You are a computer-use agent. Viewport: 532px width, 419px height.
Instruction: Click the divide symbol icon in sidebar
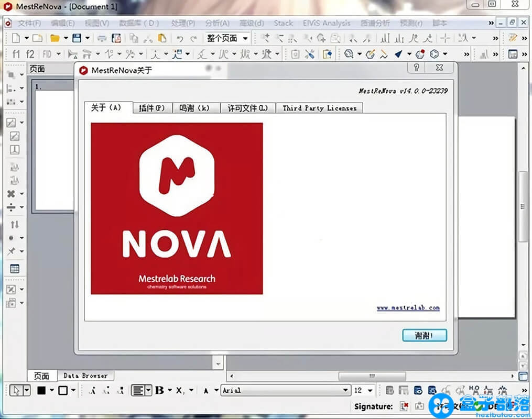pyautogui.click(x=12, y=207)
